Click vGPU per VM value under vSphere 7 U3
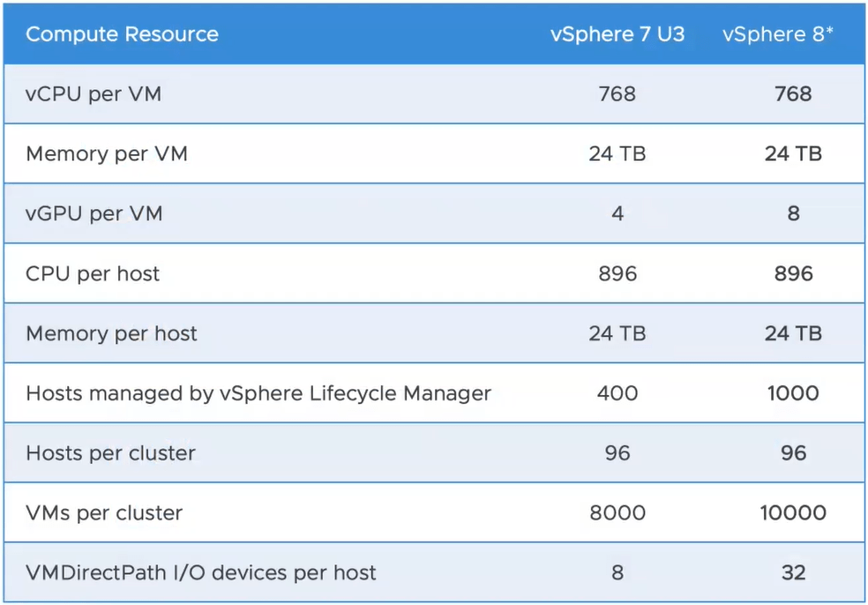The height and width of the screenshot is (605, 868). (x=617, y=213)
